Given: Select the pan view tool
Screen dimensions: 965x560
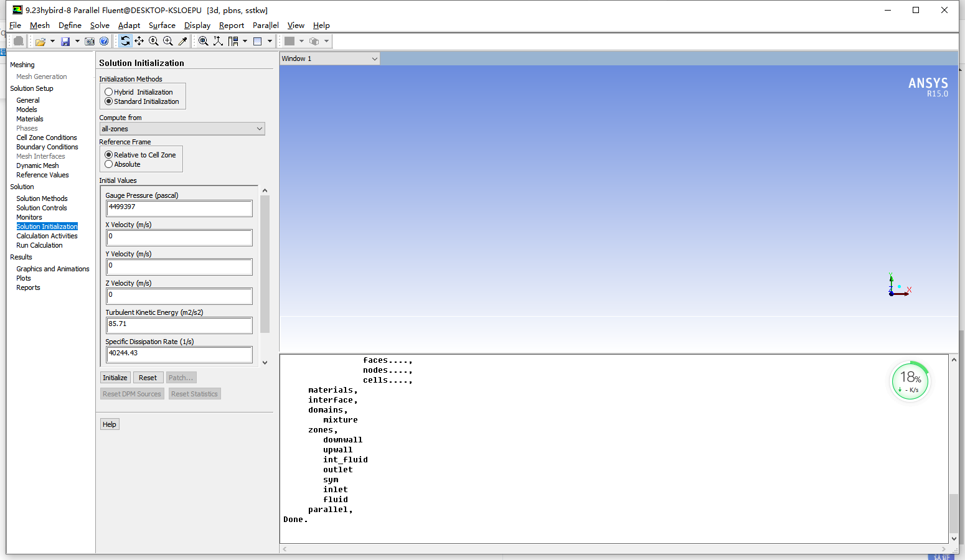Looking at the screenshot, I should (139, 41).
